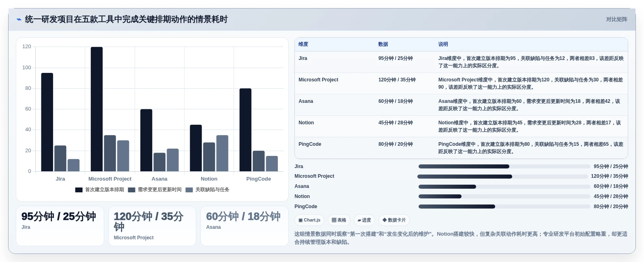Select the Asana table row name

click(x=306, y=101)
